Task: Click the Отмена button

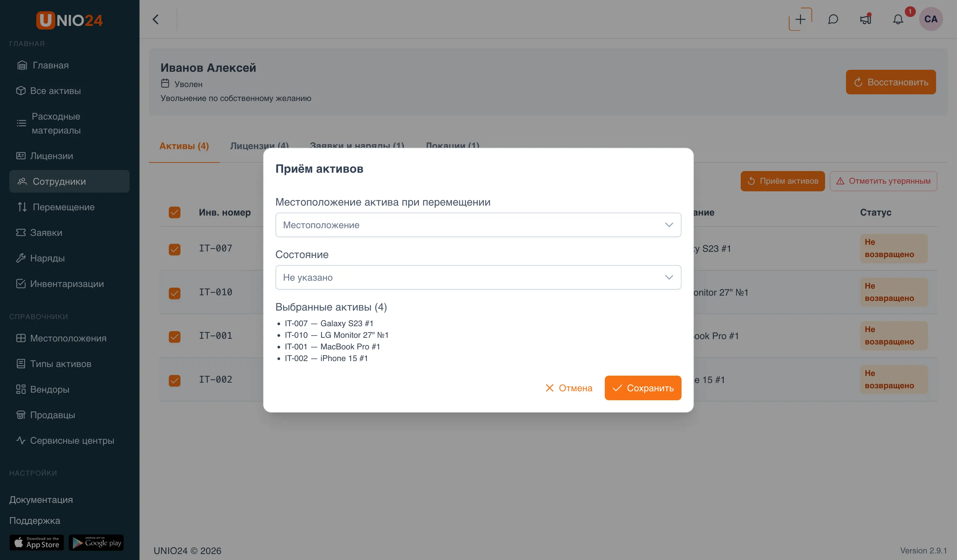Action: coord(569,388)
